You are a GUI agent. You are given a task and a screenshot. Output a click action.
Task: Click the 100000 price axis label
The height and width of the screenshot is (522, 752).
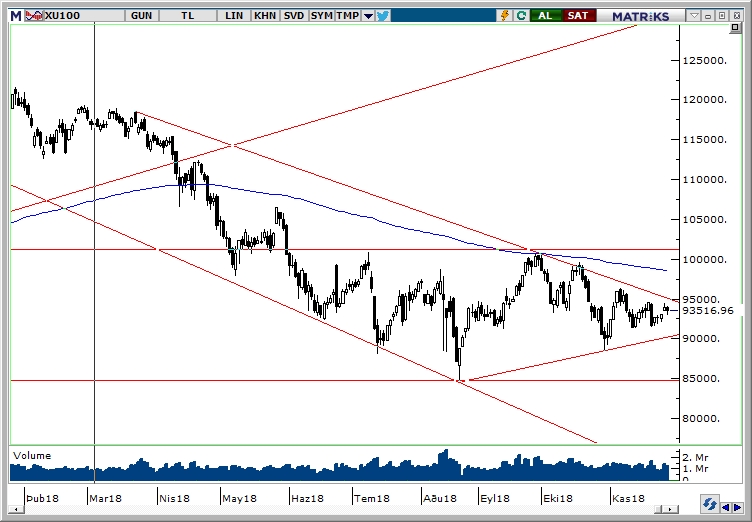pos(705,260)
